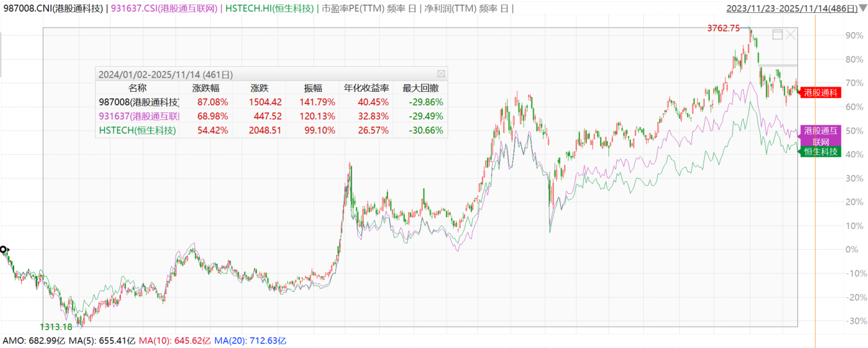The height and width of the screenshot is (348, 868).
Task: Open the date range dropdown arrow
Action: point(862,8)
